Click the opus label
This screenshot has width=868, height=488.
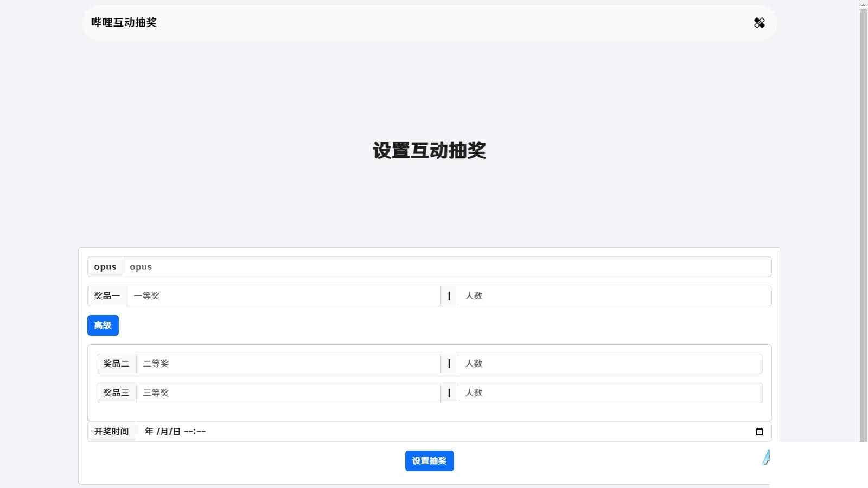coord(105,267)
